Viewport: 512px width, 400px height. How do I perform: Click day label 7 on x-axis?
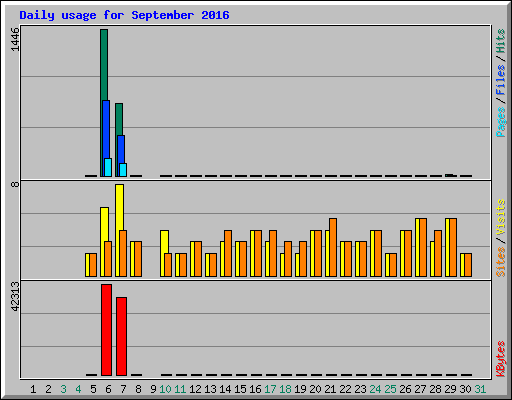pos(123,389)
